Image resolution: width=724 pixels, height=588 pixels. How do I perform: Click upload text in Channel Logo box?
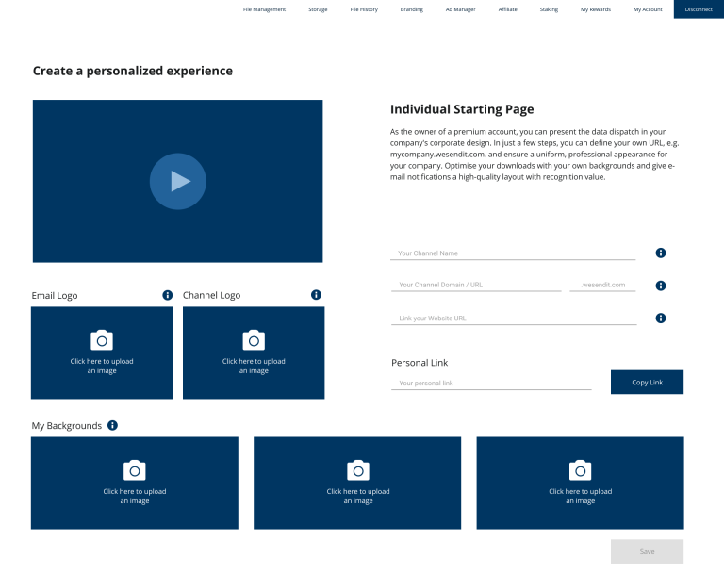pyautogui.click(x=254, y=366)
